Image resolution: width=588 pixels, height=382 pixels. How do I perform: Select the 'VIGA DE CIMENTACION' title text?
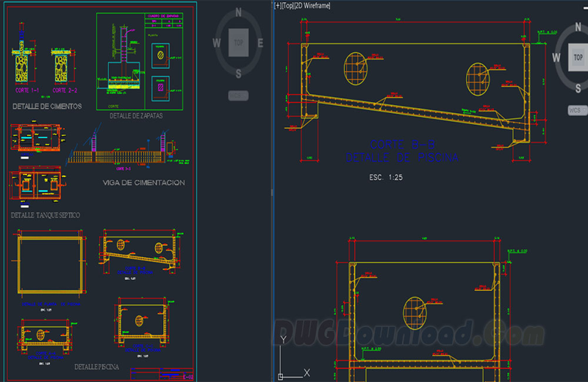pyautogui.click(x=143, y=183)
